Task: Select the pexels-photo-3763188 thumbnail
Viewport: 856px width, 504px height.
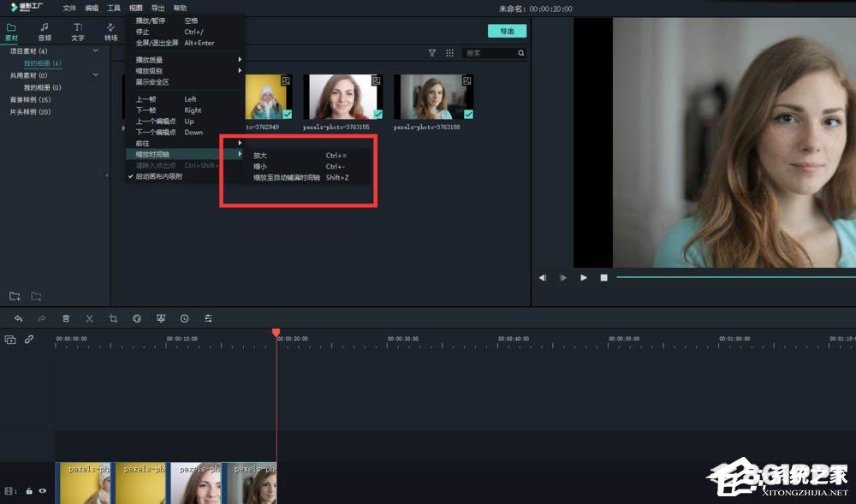Action: (433, 97)
